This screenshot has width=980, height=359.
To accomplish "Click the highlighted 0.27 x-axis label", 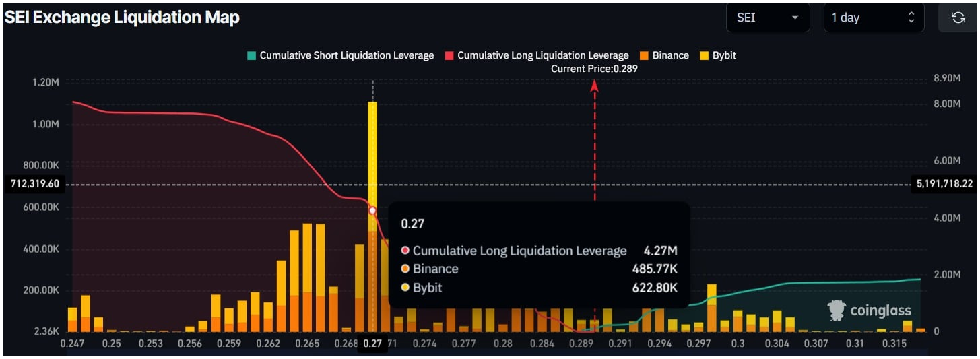I will (x=372, y=344).
